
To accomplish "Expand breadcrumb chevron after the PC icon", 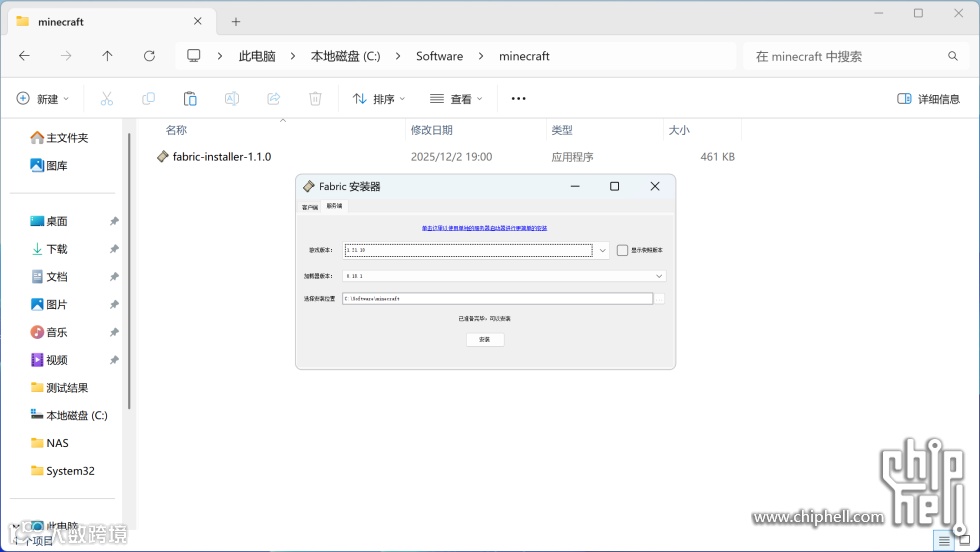I will click(x=219, y=56).
